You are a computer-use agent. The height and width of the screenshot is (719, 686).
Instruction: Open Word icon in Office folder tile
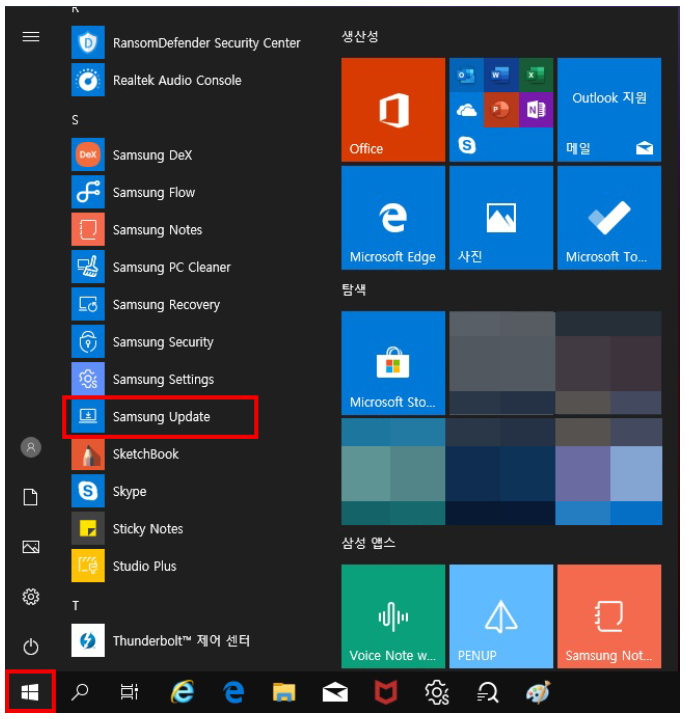coord(500,75)
